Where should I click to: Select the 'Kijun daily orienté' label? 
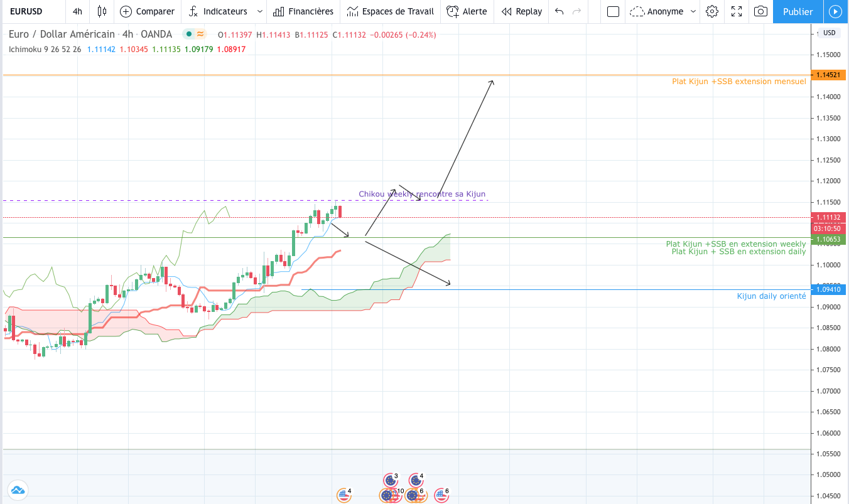[771, 296]
